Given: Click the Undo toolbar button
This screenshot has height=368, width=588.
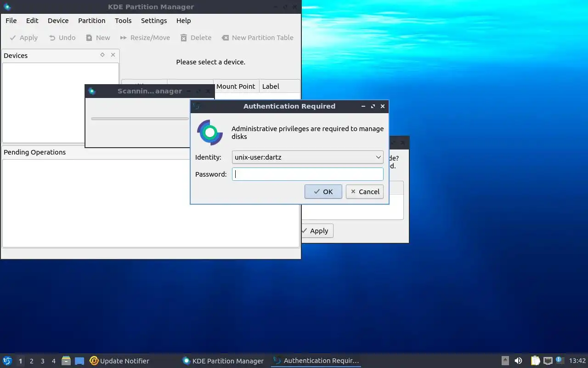Looking at the screenshot, I should [x=62, y=38].
